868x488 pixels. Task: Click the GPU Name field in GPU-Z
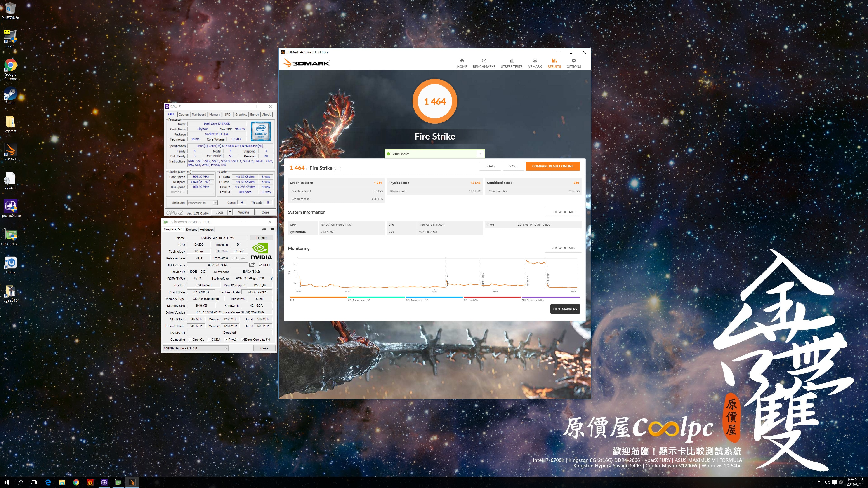point(217,238)
